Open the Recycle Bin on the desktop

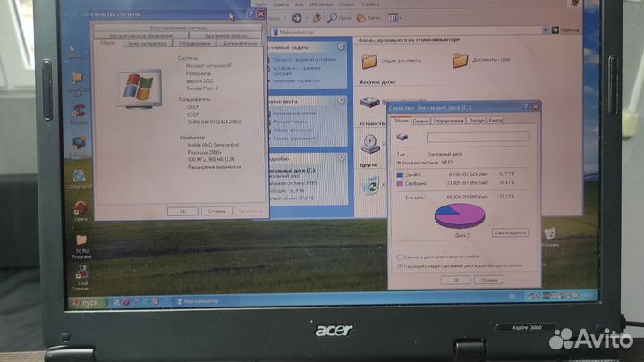point(550,236)
